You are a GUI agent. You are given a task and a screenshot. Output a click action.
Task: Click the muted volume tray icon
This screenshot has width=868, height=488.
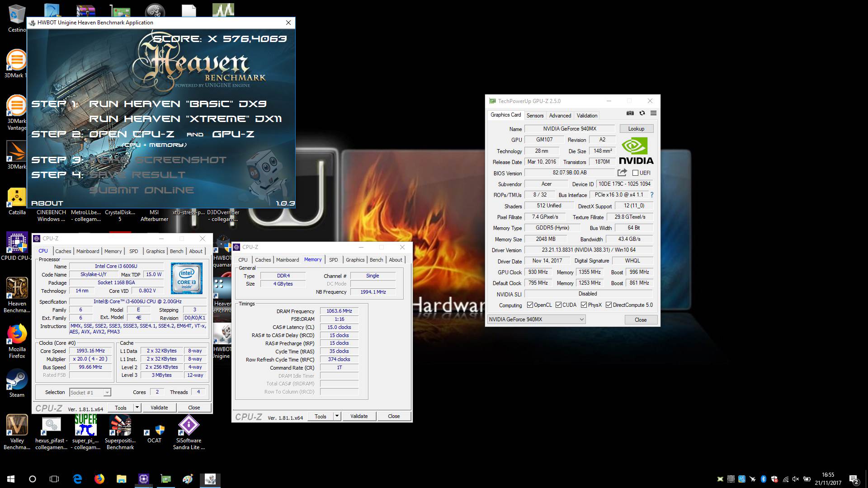coord(796,479)
